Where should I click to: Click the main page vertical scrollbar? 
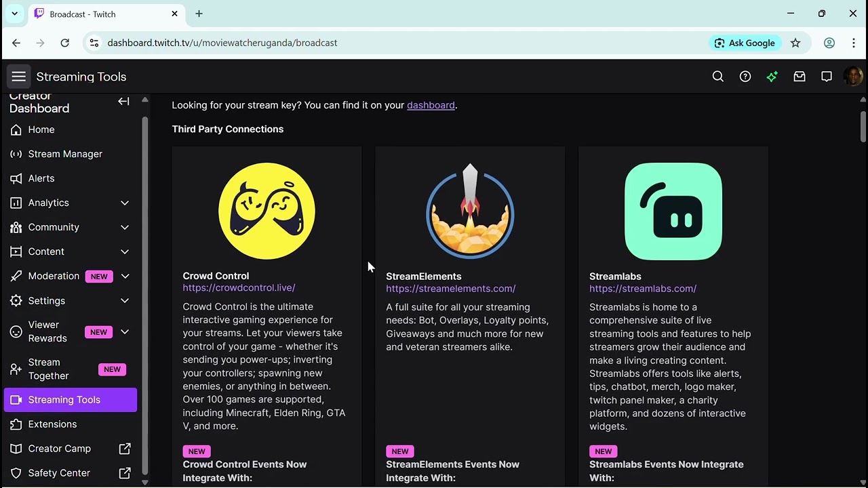click(x=863, y=126)
